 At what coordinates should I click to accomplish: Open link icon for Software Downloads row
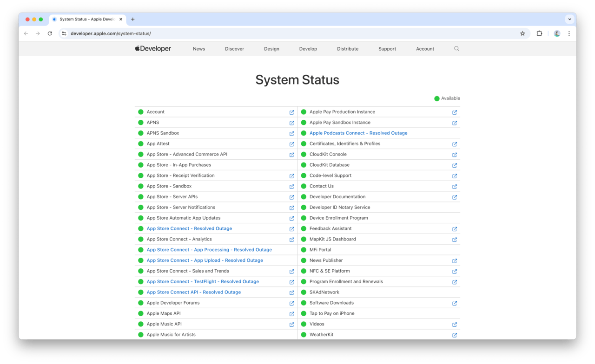tap(455, 303)
